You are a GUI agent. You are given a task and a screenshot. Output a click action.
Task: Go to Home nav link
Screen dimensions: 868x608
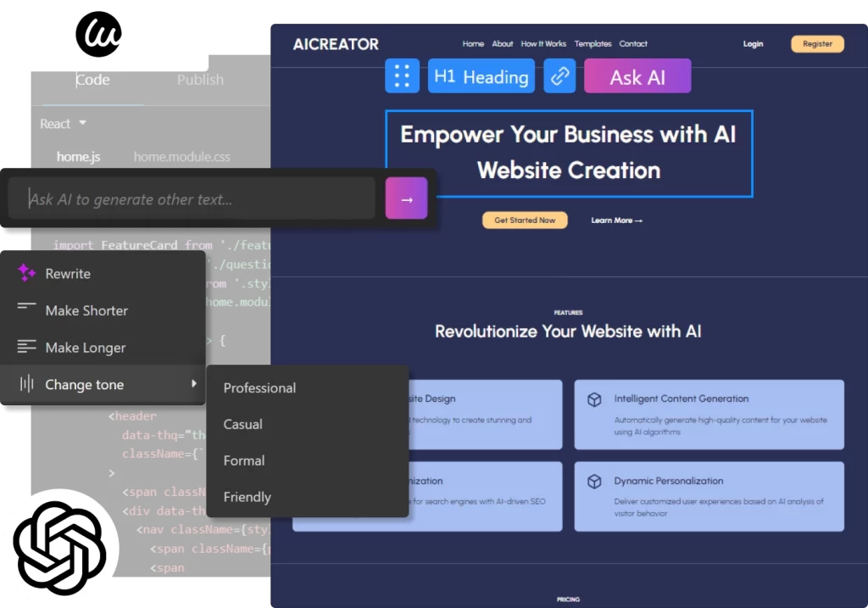(x=473, y=44)
